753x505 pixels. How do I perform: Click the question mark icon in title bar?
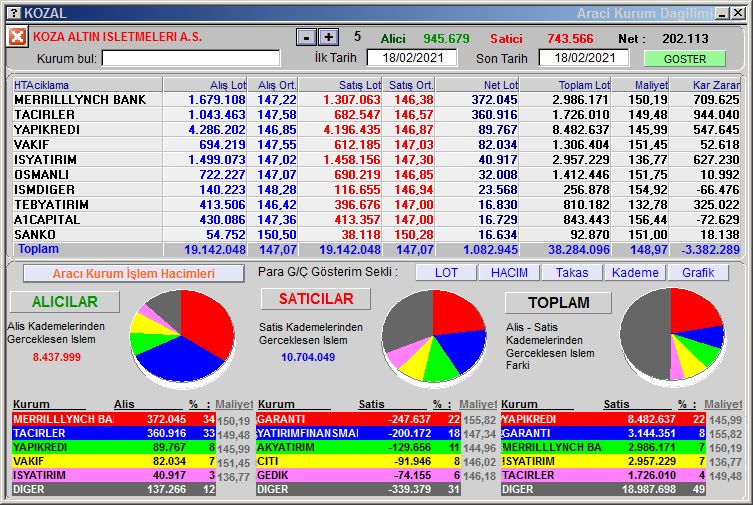coord(15,12)
